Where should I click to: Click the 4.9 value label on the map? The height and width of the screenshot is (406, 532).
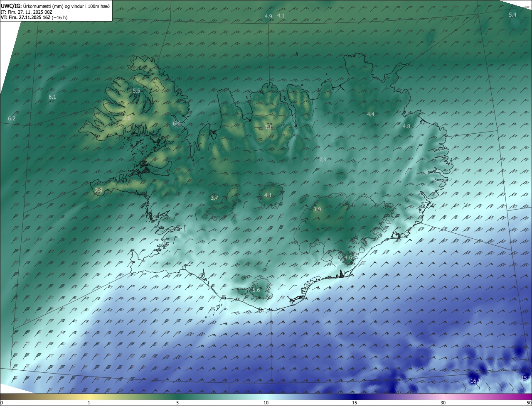pos(268,16)
